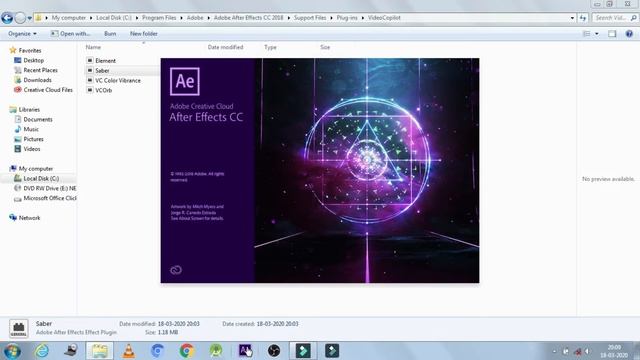Show hidden tray icons arrow

pyautogui.click(x=554, y=351)
